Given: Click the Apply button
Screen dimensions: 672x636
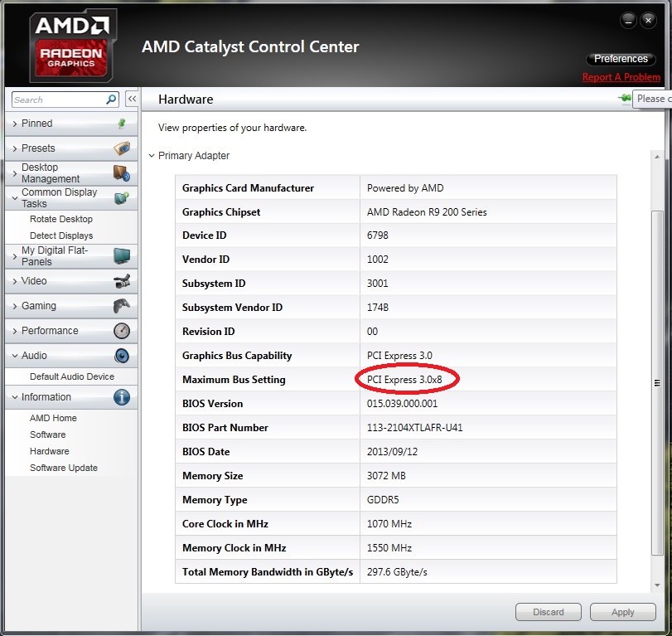Looking at the screenshot, I should [623, 612].
